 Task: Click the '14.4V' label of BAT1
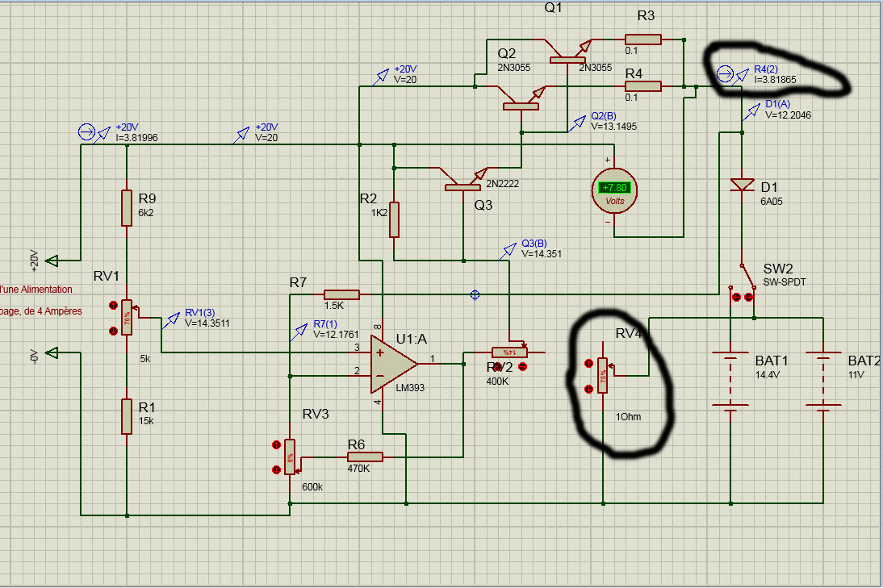(768, 375)
